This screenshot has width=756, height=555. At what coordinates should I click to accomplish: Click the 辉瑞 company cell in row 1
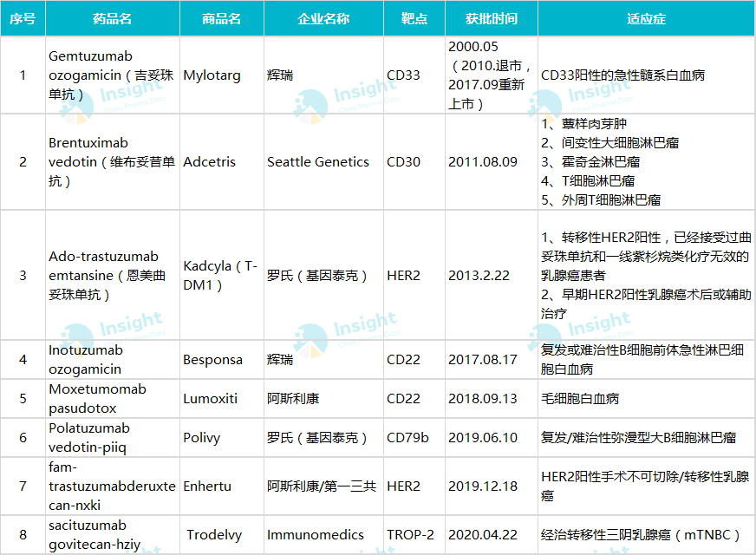pyautogui.click(x=323, y=75)
